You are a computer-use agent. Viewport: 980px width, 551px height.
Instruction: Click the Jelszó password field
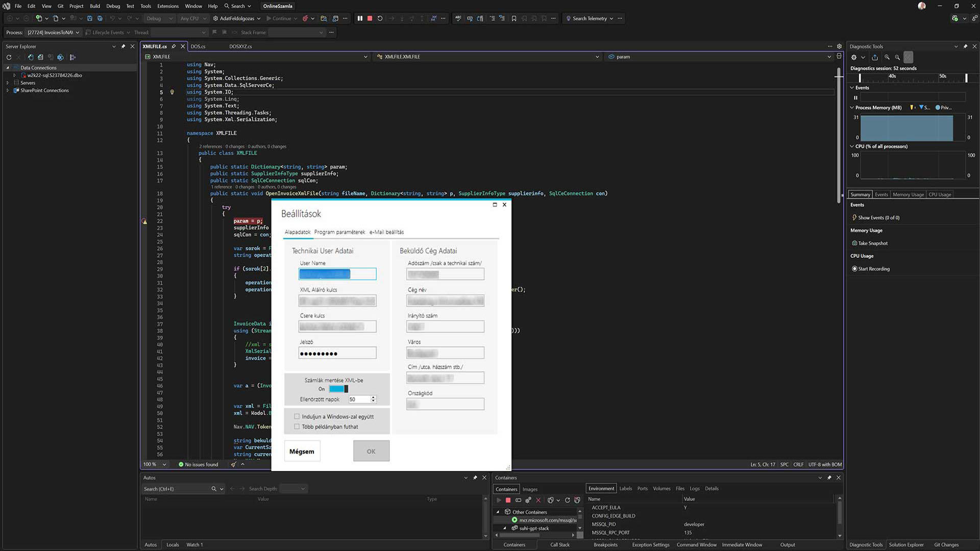point(337,353)
